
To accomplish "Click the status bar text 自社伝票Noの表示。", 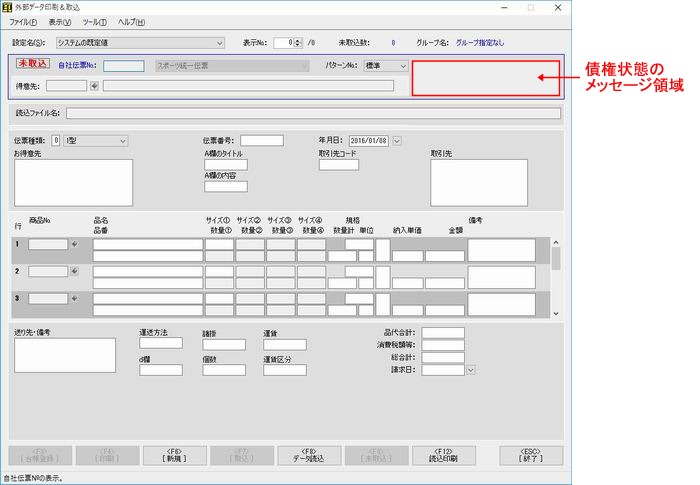I will click(x=33, y=478).
